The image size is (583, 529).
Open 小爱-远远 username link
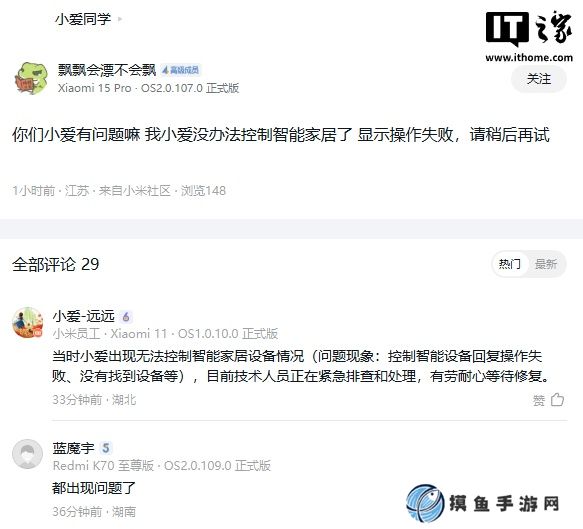click(84, 316)
